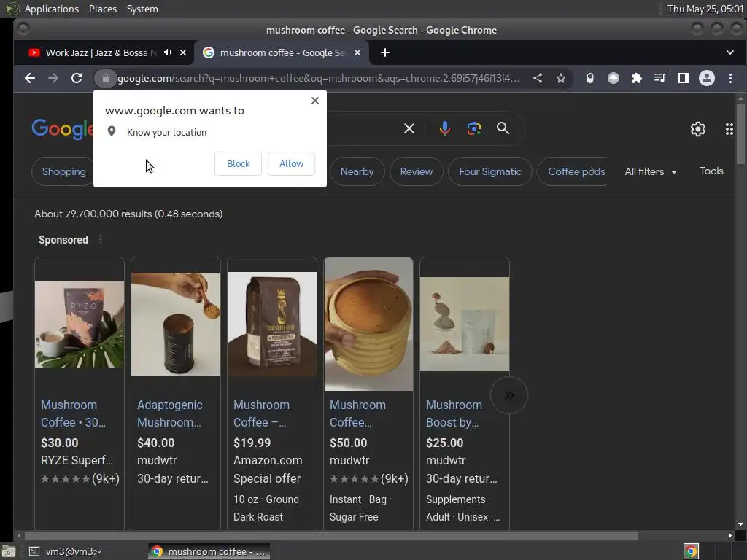This screenshot has width=747, height=560.
Task: Open the Chrome three-dot menu
Action: click(730, 78)
